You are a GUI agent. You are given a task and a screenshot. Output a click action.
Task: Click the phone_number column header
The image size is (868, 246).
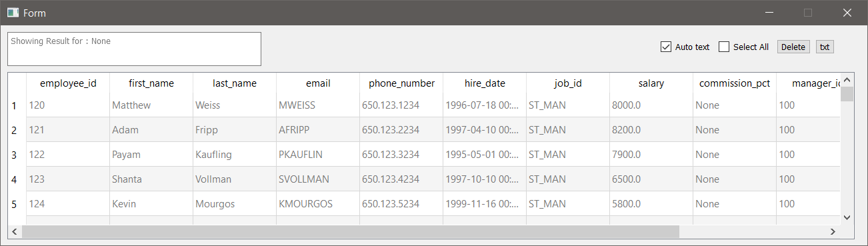point(401,83)
